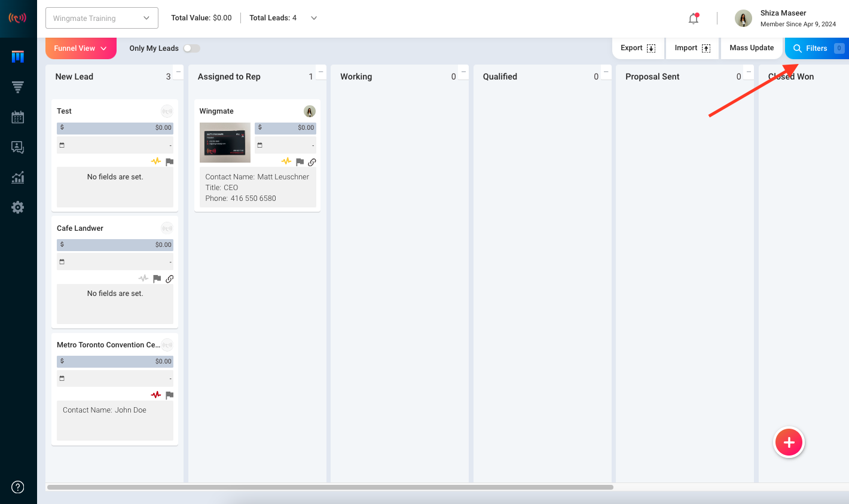Open the Test lead card title

(64, 111)
